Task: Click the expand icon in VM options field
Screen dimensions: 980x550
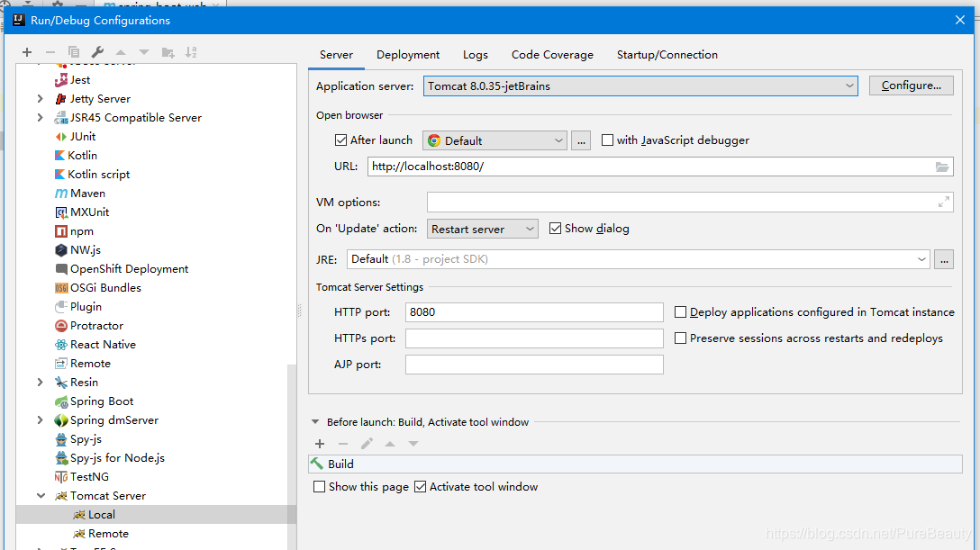Action: 944,203
